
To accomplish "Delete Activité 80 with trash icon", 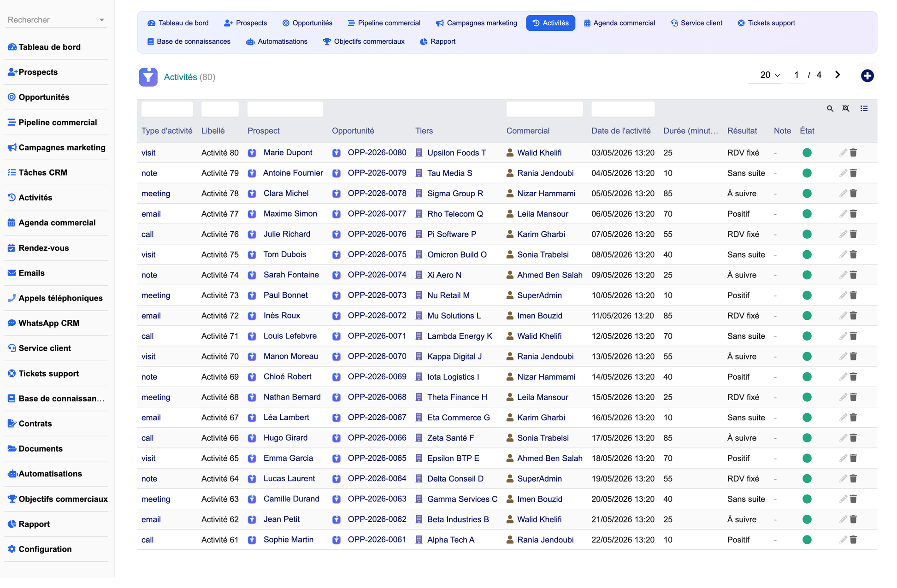I will point(853,153).
